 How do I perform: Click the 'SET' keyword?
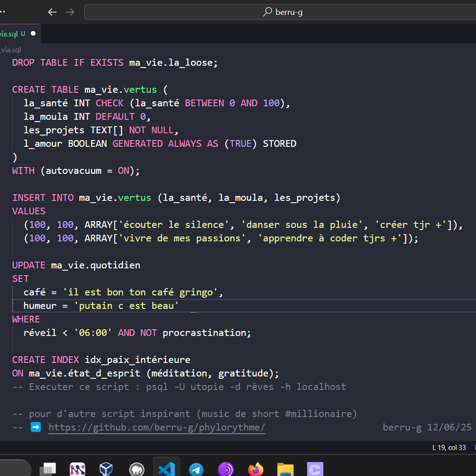coord(20,279)
